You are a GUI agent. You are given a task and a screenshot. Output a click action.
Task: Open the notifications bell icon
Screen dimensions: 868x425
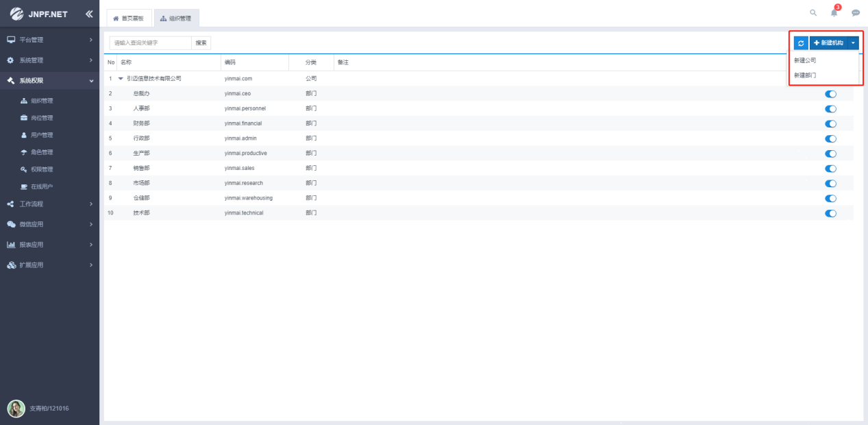[834, 12]
